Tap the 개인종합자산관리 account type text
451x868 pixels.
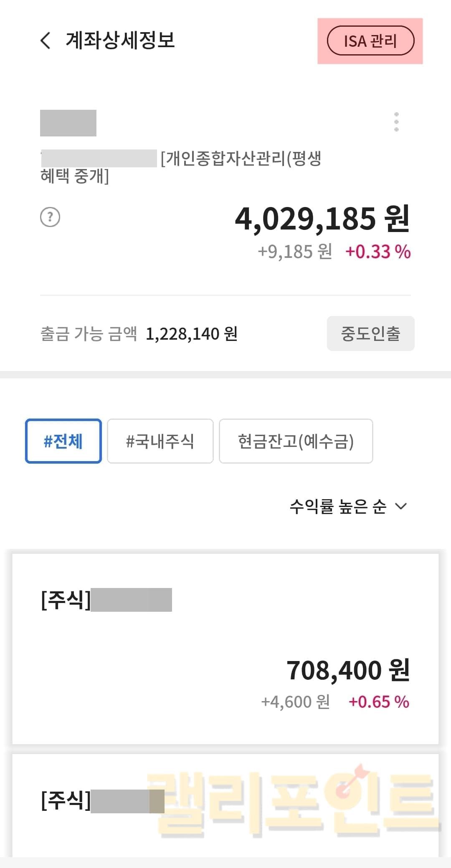(241, 159)
